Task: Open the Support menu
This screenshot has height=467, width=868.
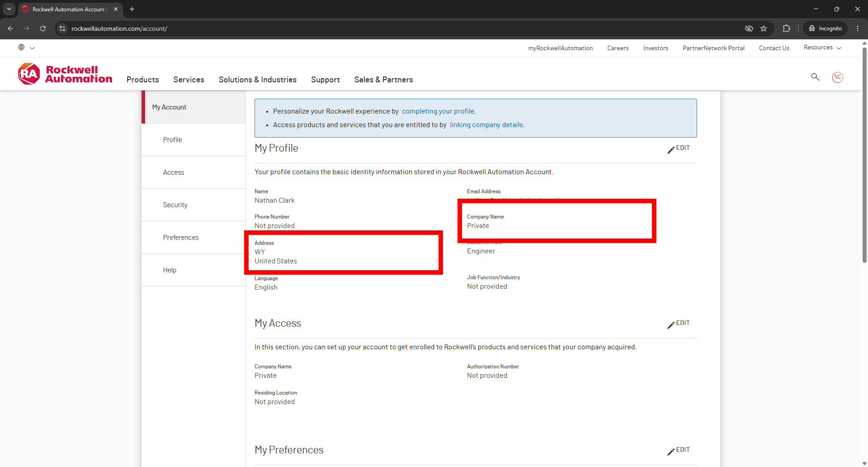Action: (325, 80)
